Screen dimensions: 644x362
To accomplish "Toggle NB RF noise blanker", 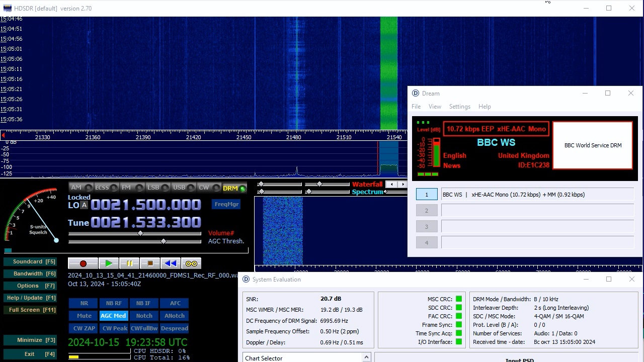I will pyautogui.click(x=114, y=303).
